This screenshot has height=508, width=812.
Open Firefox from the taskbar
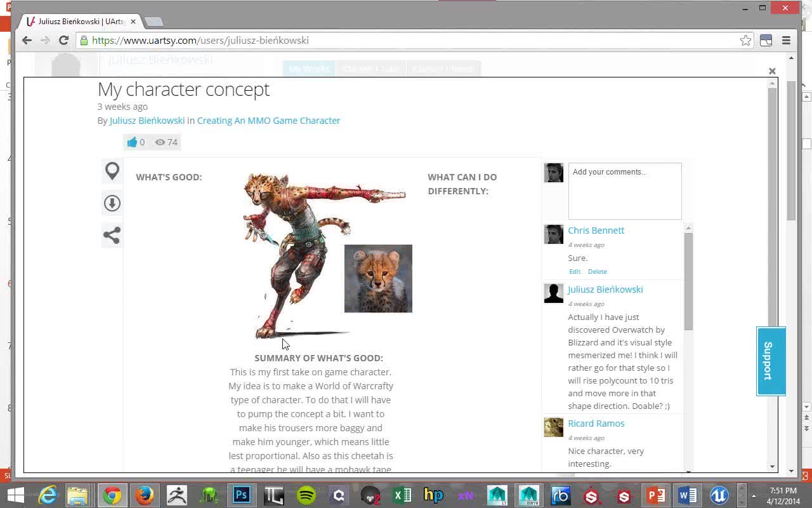(x=145, y=495)
